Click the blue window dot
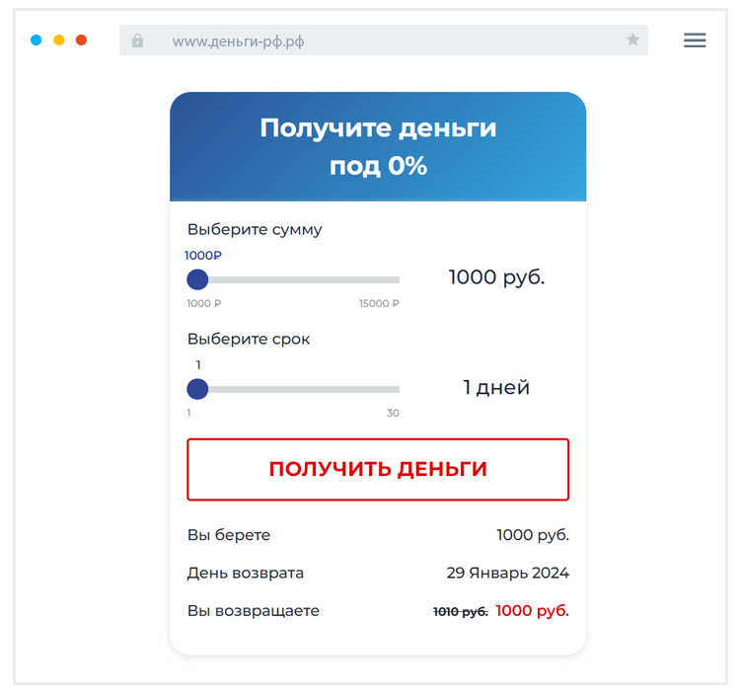741x700 pixels. 37,40
